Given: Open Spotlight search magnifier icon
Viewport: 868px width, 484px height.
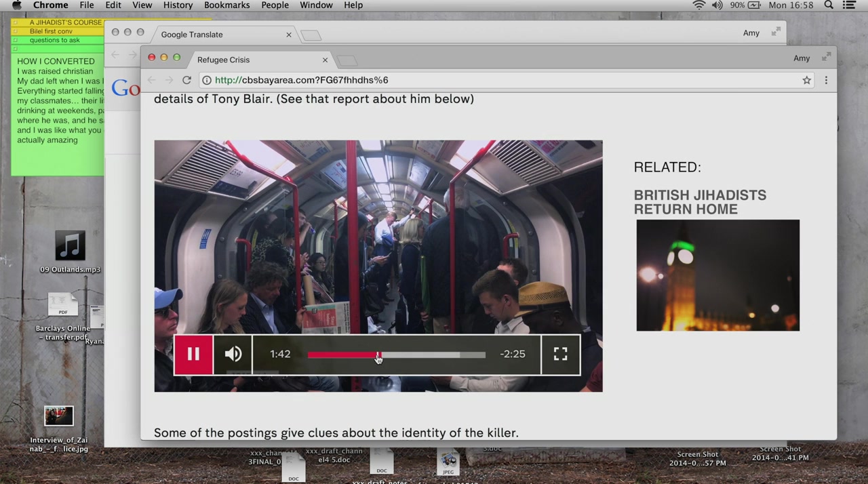Looking at the screenshot, I should coord(829,5).
